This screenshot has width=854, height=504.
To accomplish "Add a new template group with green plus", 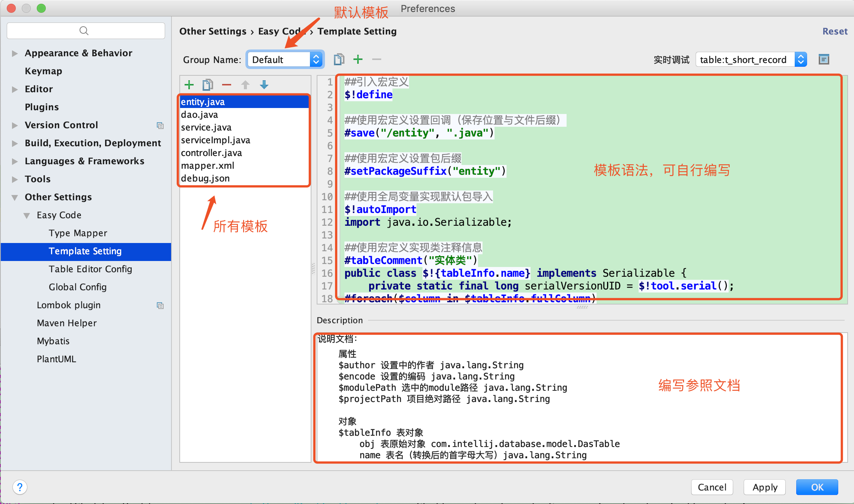I will tap(358, 59).
